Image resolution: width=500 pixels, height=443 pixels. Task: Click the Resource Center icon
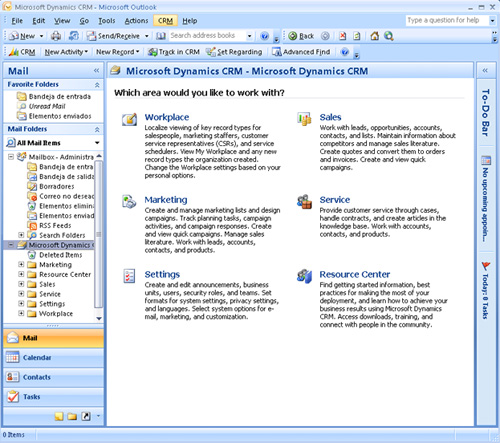tap(304, 276)
